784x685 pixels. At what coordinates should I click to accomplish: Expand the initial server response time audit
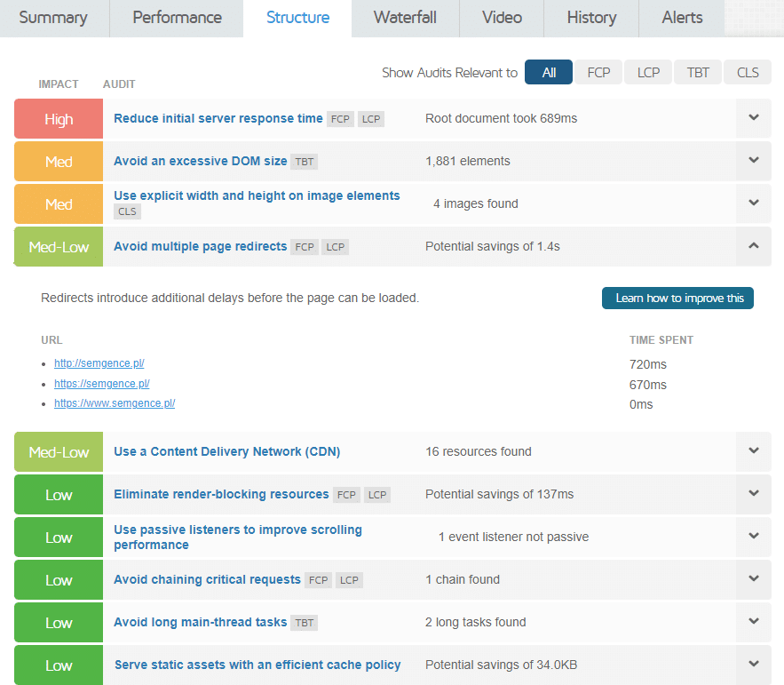[754, 118]
